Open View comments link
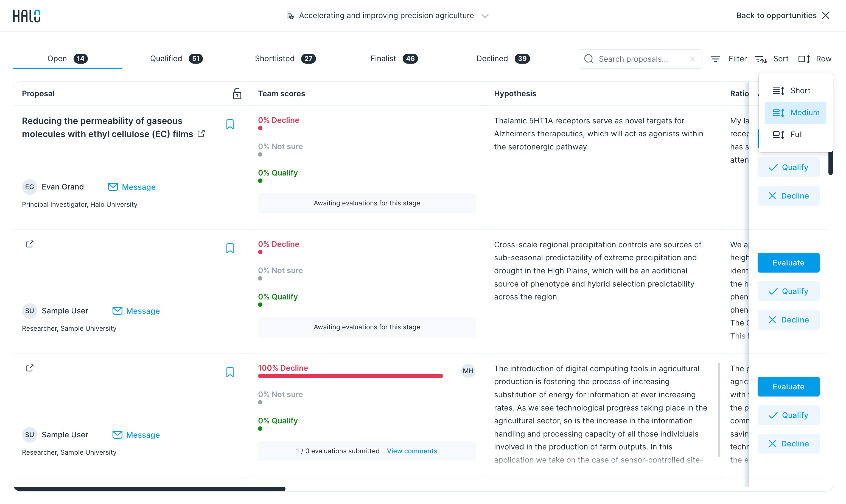 pos(412,451)
